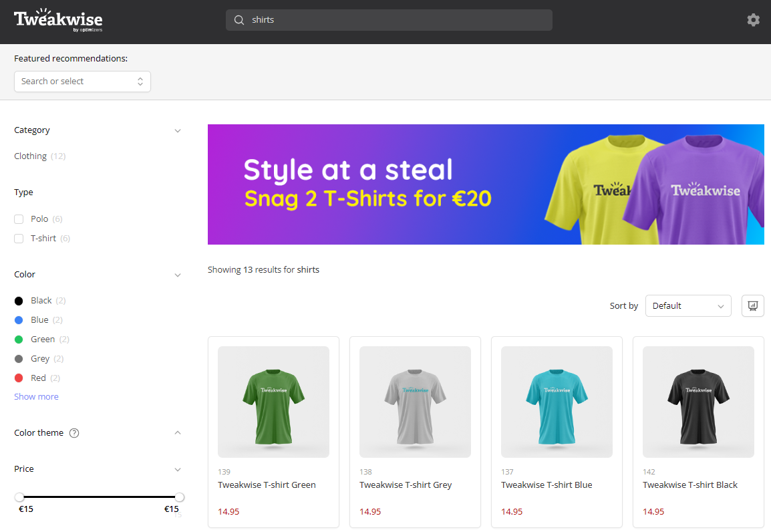Collapse the Category filter section

(x=178, y=130)
